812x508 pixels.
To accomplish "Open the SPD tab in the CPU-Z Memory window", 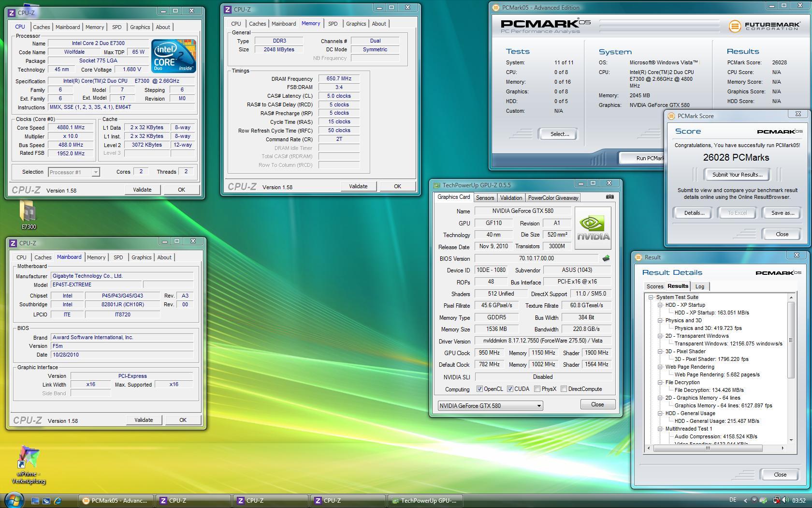I will [x=333, y=24].
